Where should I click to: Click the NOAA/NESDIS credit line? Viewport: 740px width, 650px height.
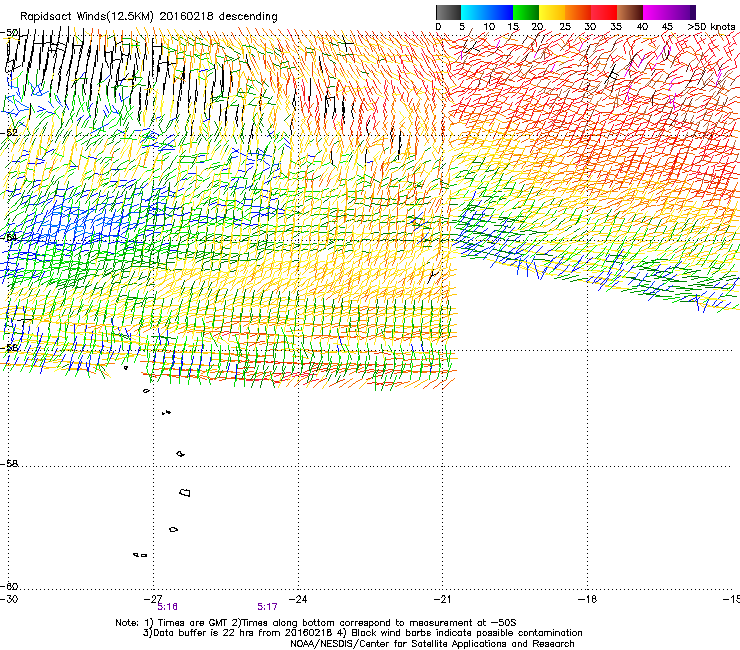[x=432, y=643]
